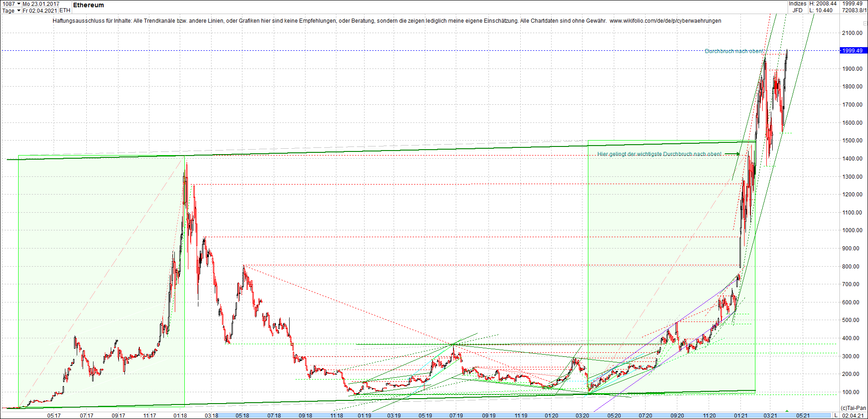Click the green triangle marker on time axis
The height and width of the screenshot is (419, 868).
click(787, 410)
